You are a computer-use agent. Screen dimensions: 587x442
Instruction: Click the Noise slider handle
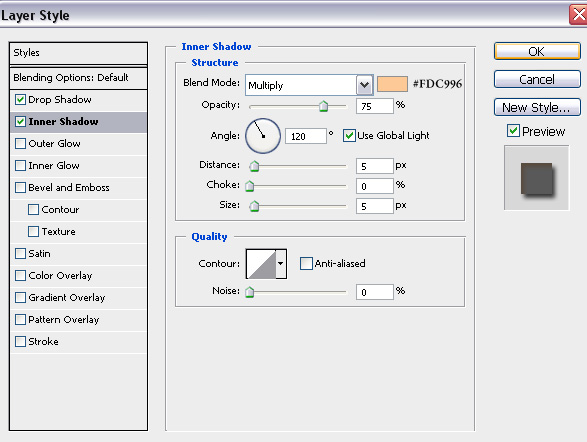tap(250, 292)
